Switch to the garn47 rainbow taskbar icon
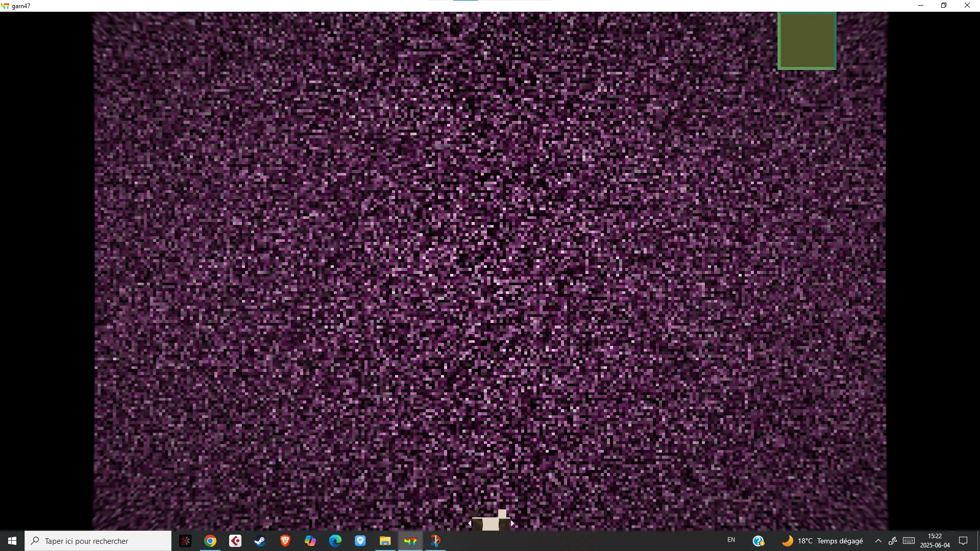This screenshot has height=551, width=980. (410, 541)
